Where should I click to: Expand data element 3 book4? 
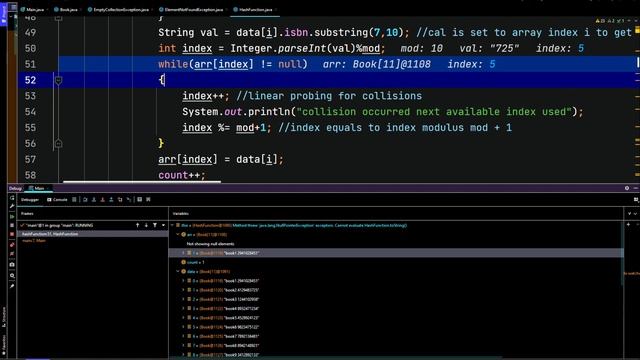click(183, 309)
